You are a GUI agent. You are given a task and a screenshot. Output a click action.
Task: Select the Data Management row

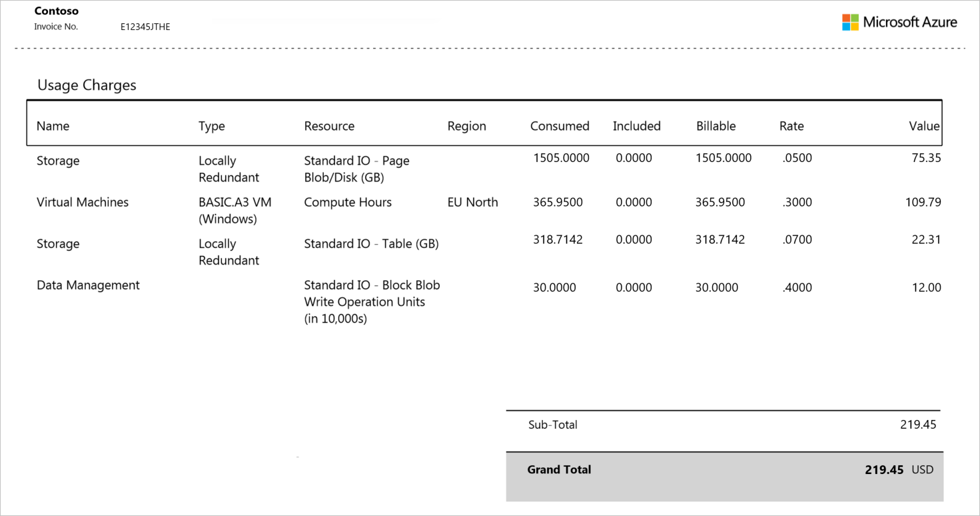point(88,285)
